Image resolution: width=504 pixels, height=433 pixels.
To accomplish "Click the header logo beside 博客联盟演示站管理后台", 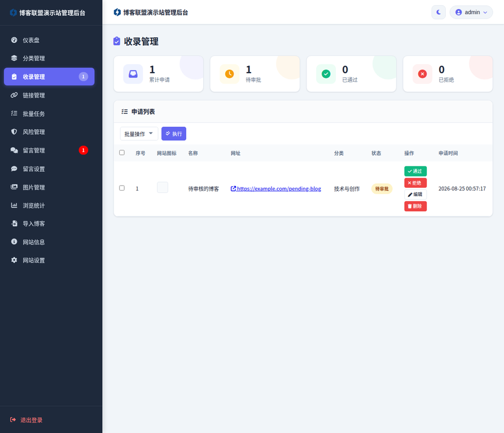I will (117, 12).
